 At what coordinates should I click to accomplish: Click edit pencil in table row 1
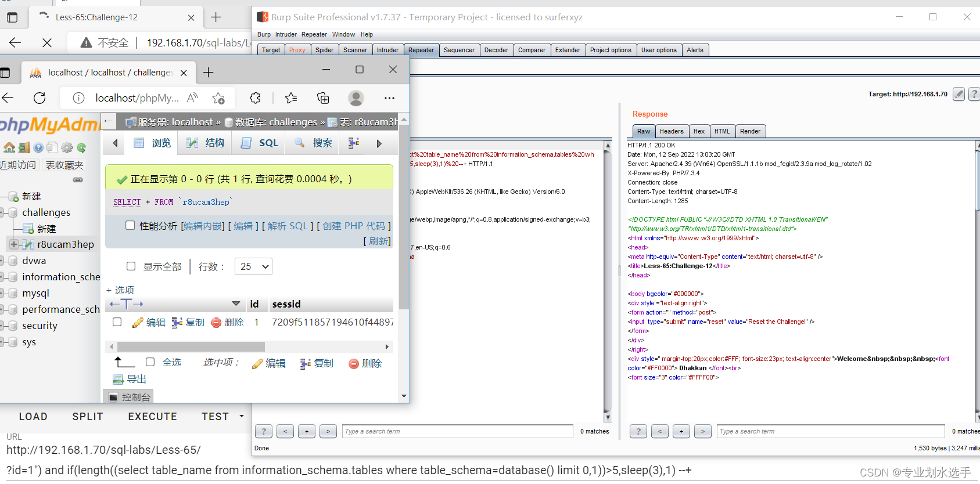point(138,323)
